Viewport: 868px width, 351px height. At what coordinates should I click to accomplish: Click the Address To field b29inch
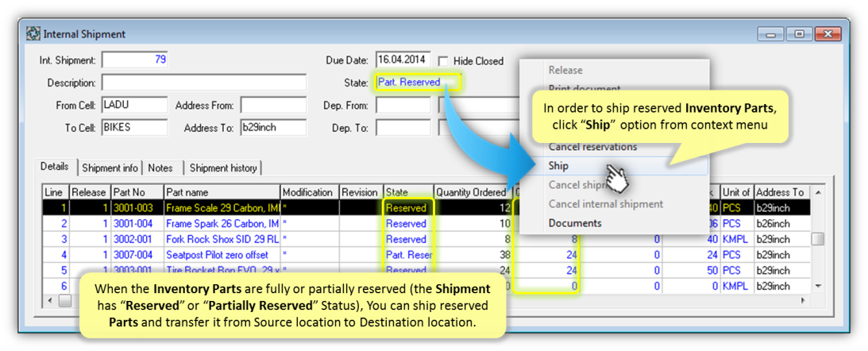[273, 127]
